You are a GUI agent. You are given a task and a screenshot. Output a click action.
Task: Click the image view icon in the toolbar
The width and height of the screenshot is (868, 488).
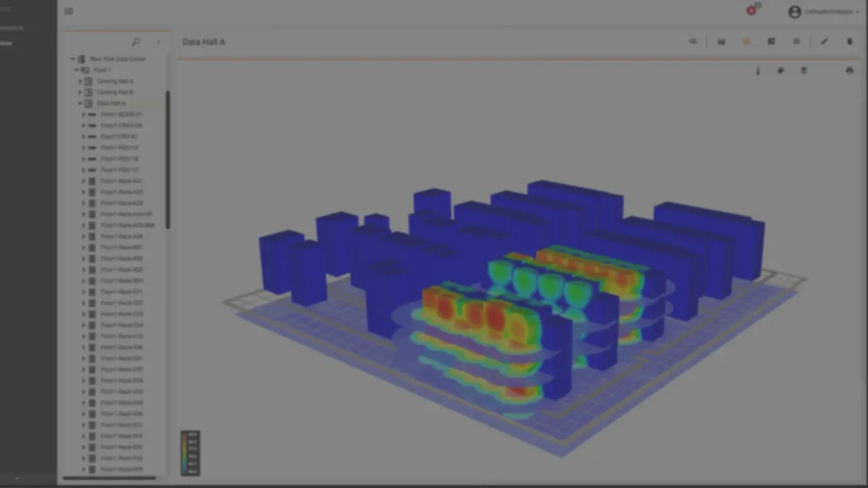point(722,41)
